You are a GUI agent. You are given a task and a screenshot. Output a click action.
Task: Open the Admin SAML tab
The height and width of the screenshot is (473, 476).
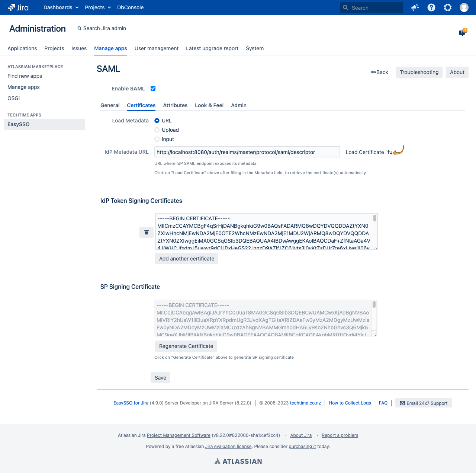(239, 105)
